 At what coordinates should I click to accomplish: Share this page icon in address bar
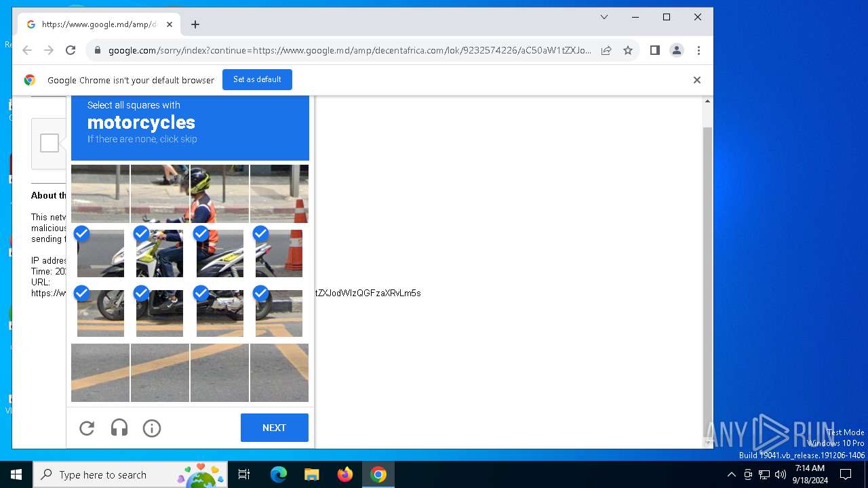click(606, 50)
